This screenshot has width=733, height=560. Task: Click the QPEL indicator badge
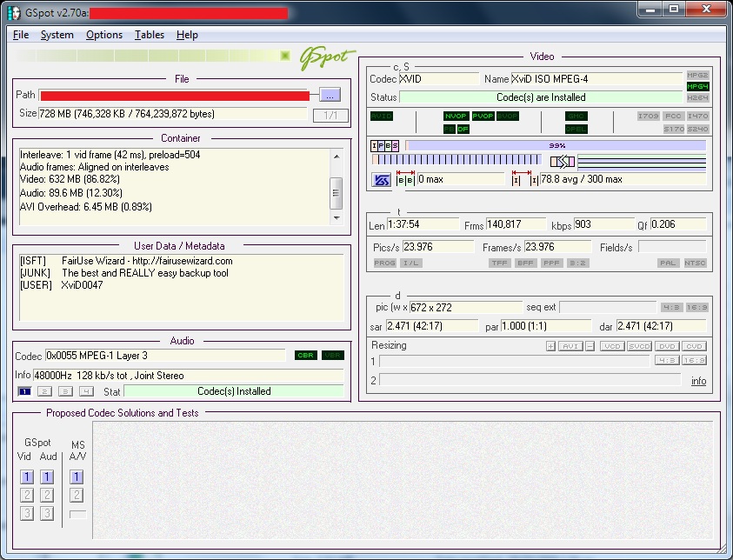576,129
